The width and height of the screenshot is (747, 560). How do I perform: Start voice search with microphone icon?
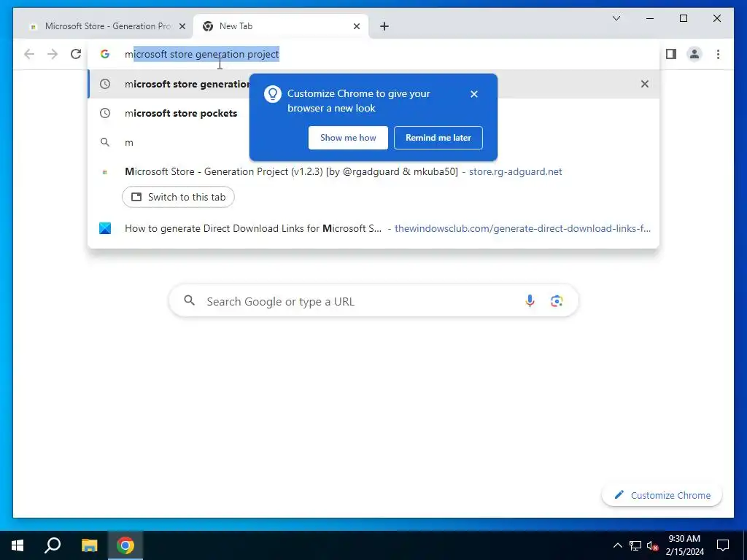(x=530, y=301)
